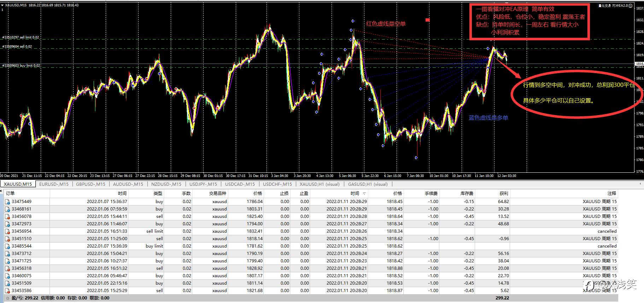The height and width of the screenshot is (303, 644).
Task: Click order icon for ticket 33472973
Action: pos(7,224)
